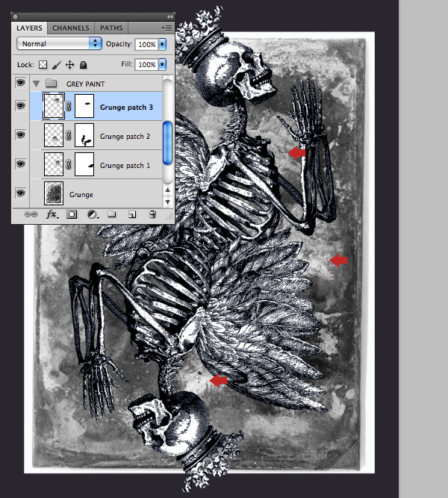448x498 pixels.
Task: Click the layers scroll up arrow
Action: coord(168,190)
